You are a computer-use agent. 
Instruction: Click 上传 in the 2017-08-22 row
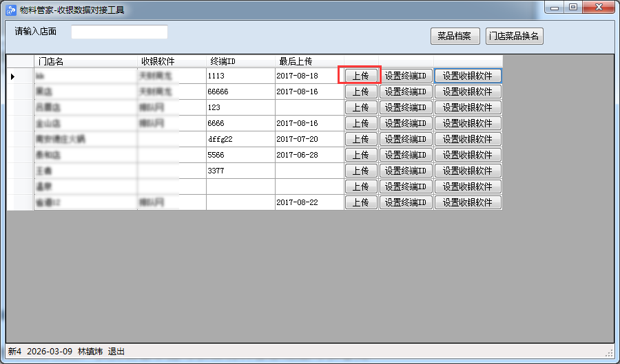360,202
